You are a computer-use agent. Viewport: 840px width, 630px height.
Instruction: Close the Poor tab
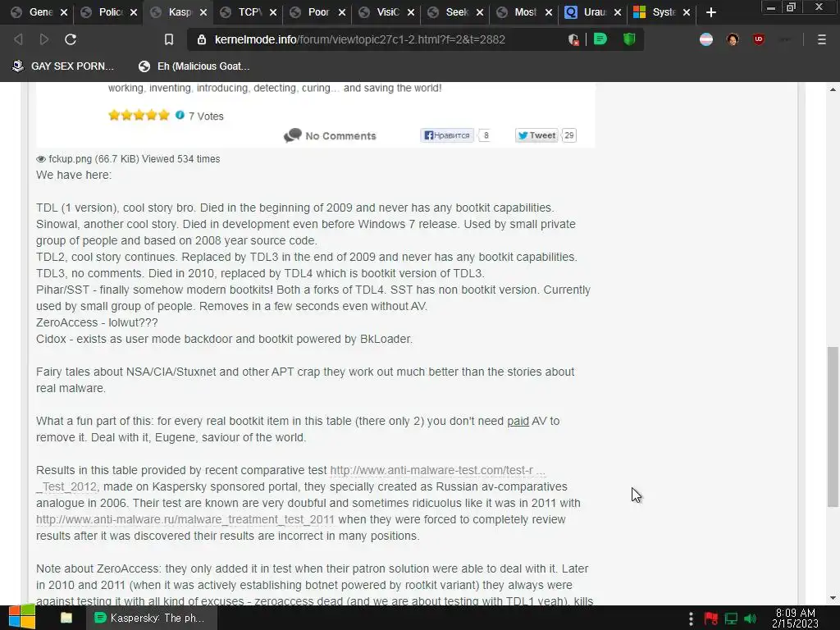coord(342,12)
